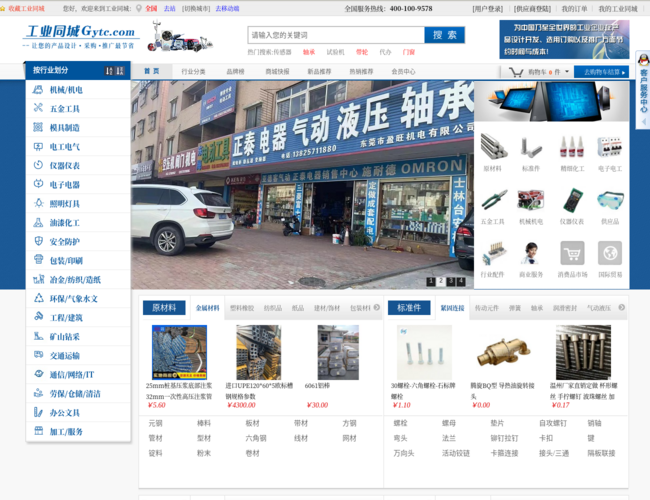Click the keyword search input field
The image size is (650, 500).
click(x=334, y=35)
